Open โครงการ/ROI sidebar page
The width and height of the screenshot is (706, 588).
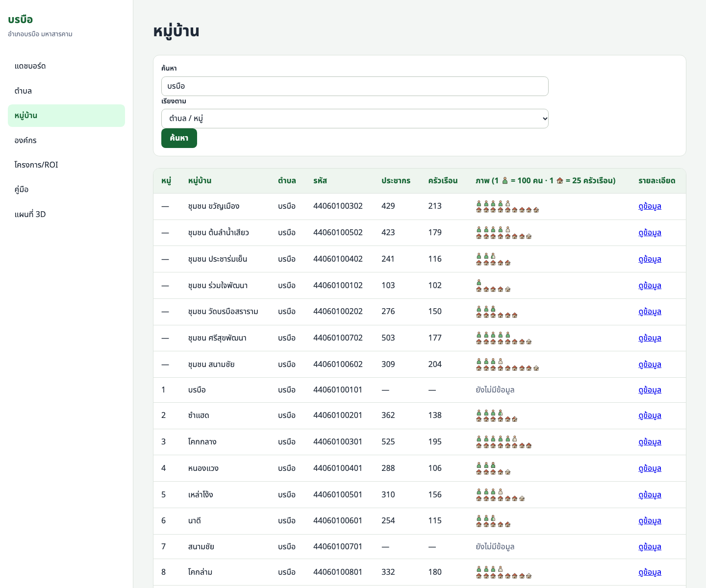(66, 165)
